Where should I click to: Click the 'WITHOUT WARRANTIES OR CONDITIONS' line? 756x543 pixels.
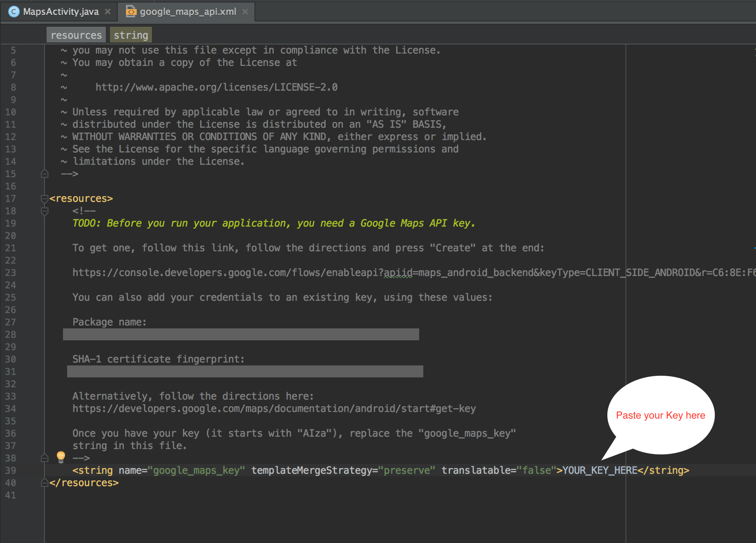click(x=279, y=137)
